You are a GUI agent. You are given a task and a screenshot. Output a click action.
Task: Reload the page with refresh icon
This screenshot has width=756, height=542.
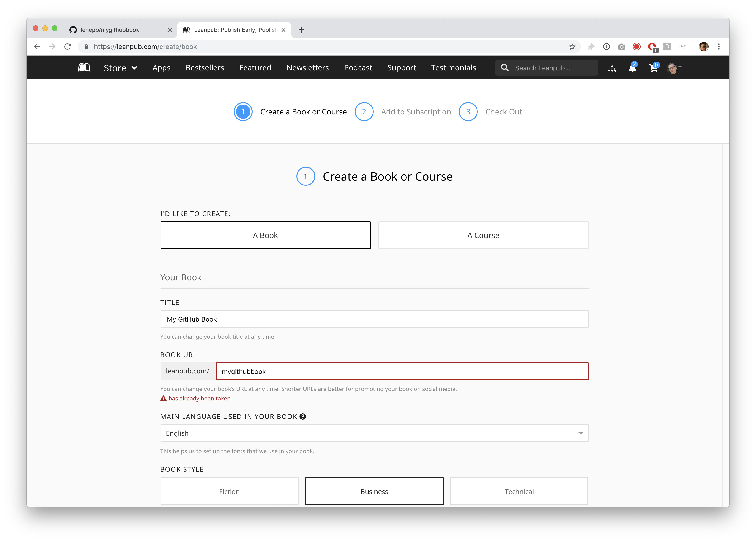(68, 47)
